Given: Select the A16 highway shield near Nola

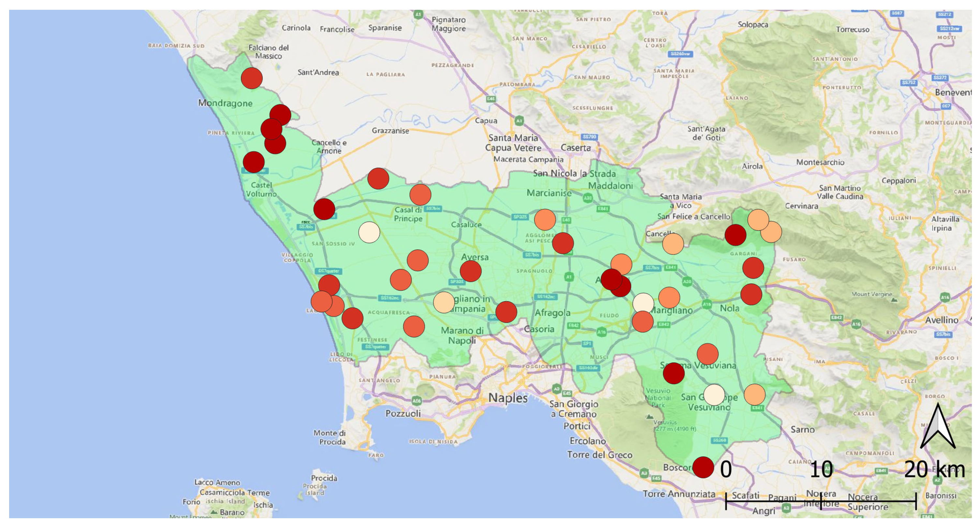Looking at the screenshot, I should [707, 304].
